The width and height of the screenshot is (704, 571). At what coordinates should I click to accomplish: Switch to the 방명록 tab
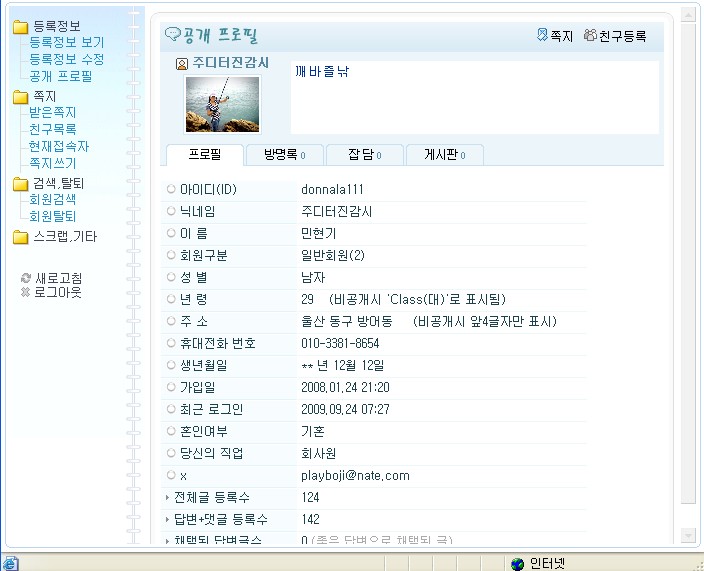[x=284, y=154]
